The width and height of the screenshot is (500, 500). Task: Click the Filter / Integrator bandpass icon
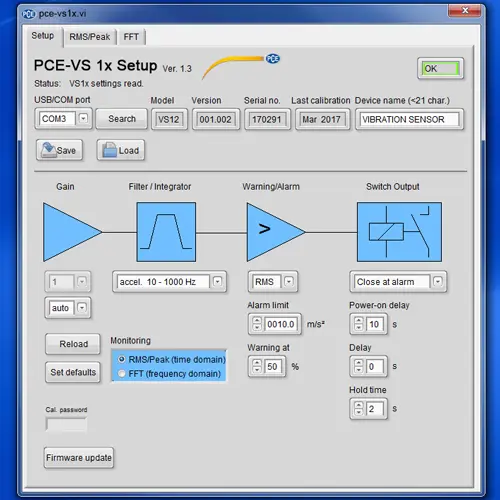tap(166, 232)
